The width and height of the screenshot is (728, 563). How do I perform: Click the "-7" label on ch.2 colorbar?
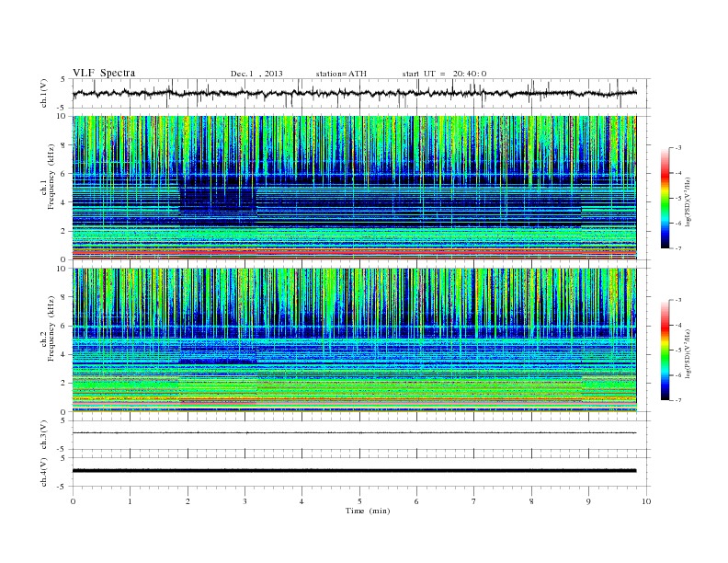[x=677, y=400]
